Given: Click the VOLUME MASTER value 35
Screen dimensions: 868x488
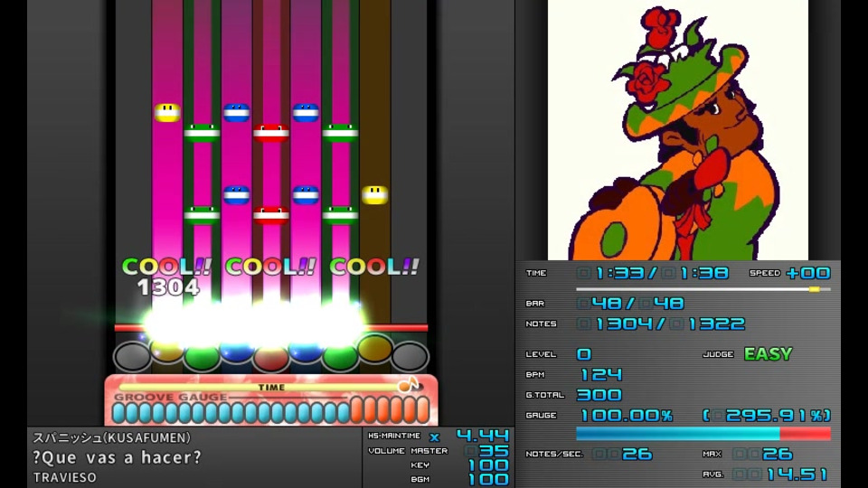Looking at the screenshot, I should (x=494, y=451).
